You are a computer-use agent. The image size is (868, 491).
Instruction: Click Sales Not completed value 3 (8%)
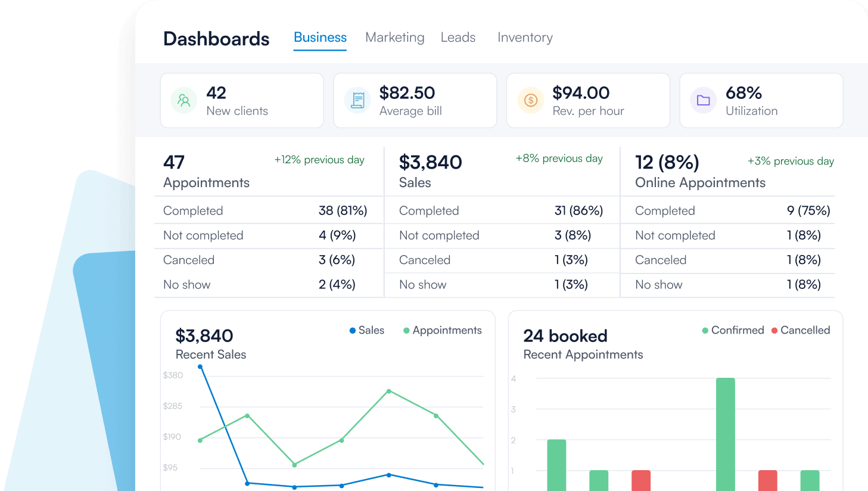click(x=573, y=235)
